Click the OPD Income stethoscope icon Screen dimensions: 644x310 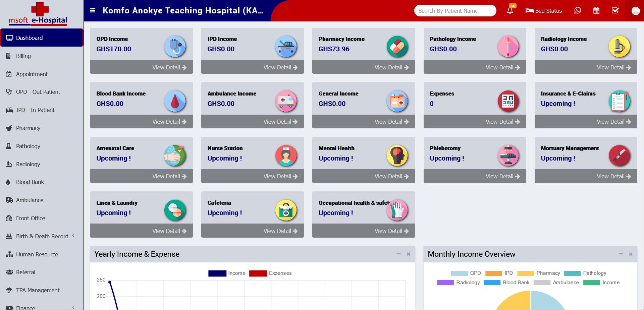point(175,46)
